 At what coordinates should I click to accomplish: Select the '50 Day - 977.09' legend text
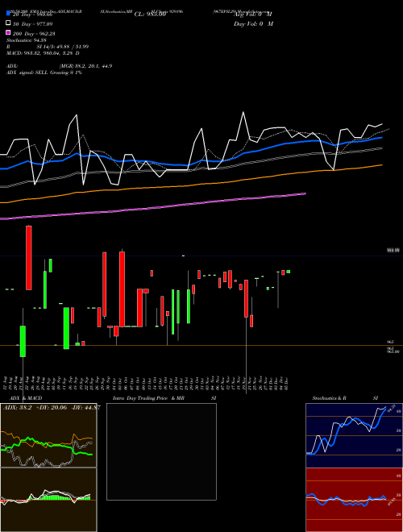click(x=32, y=24)
